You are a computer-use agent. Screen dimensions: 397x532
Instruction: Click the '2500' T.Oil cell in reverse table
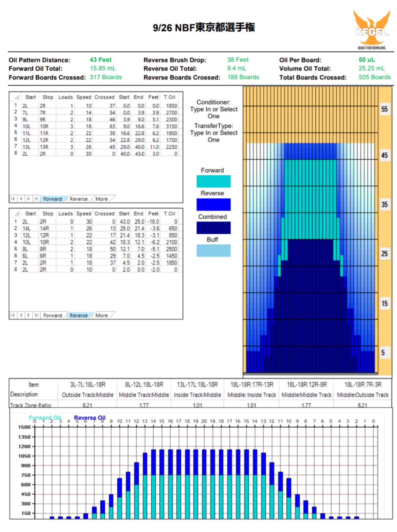click(171, 249)
